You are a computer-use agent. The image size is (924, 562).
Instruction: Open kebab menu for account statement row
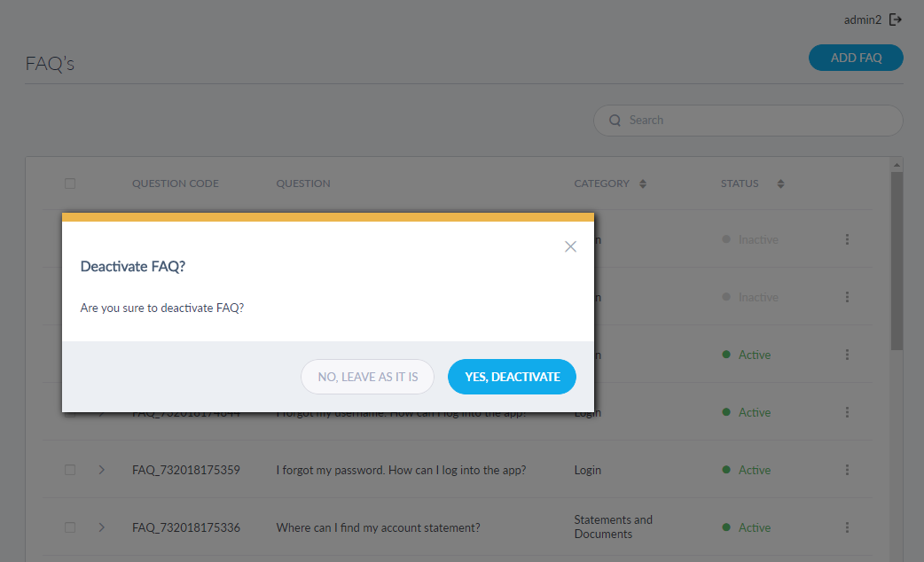coord(847,527)
